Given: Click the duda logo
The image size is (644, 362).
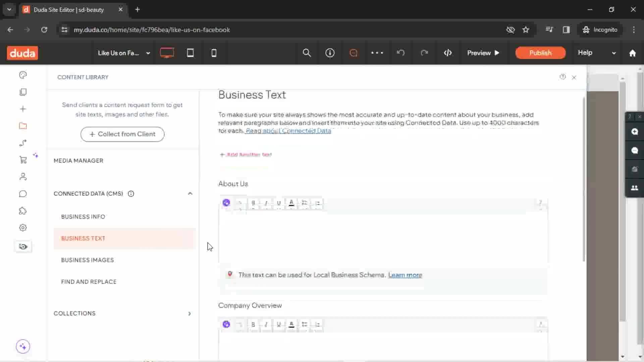Looking at the screenshot, I should coord(22,53).
